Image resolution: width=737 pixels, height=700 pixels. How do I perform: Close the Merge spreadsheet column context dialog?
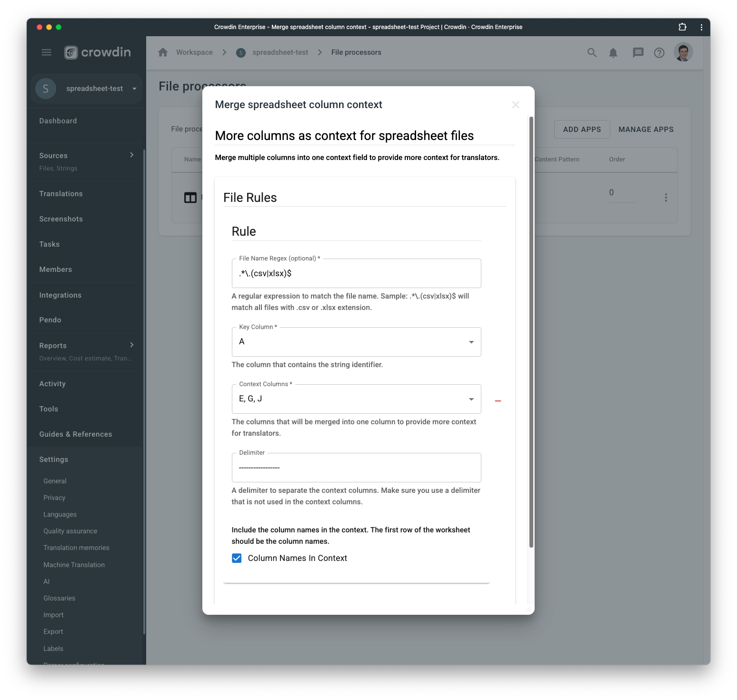pos(516,105)
